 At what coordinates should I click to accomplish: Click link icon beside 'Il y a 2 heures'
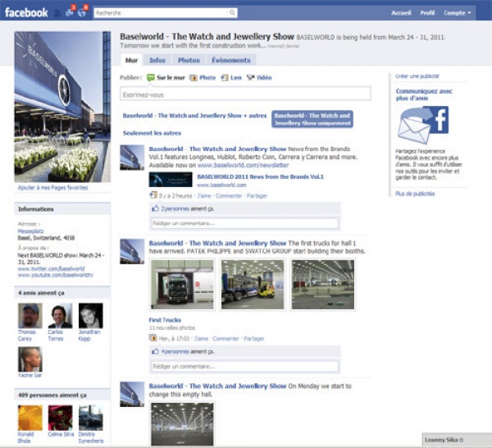(153, 195)
